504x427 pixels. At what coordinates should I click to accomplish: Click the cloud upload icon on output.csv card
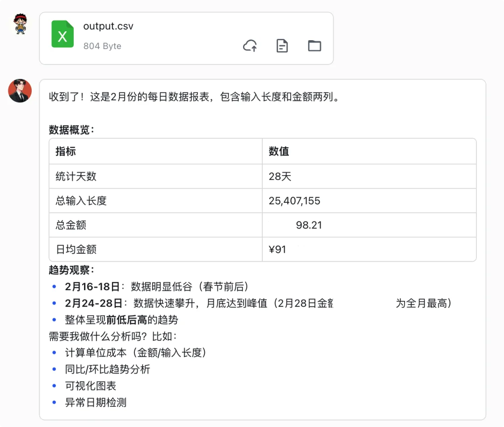[x=250, y=46]
